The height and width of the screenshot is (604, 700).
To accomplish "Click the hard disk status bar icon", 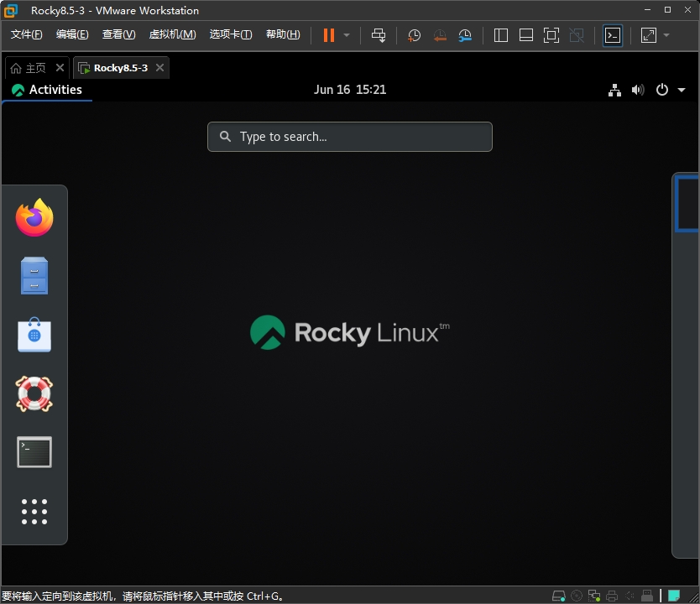I will [x=558, y=596].
